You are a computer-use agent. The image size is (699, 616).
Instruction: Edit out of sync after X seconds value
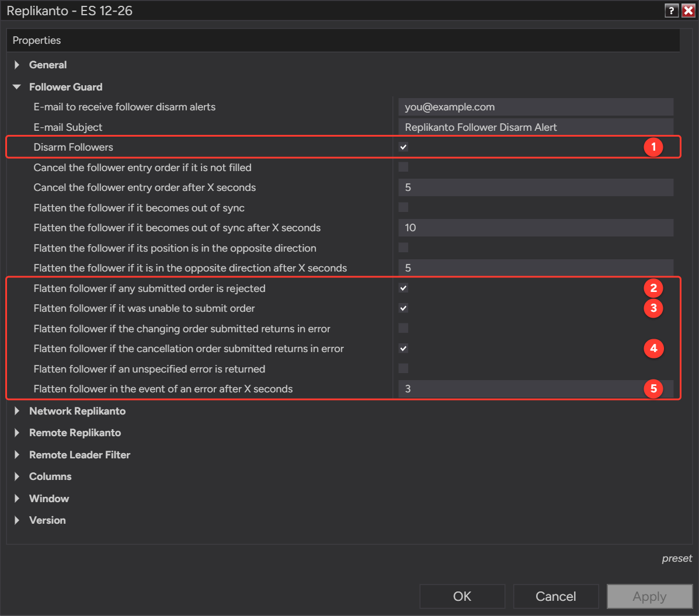click(x=536, y=228)
